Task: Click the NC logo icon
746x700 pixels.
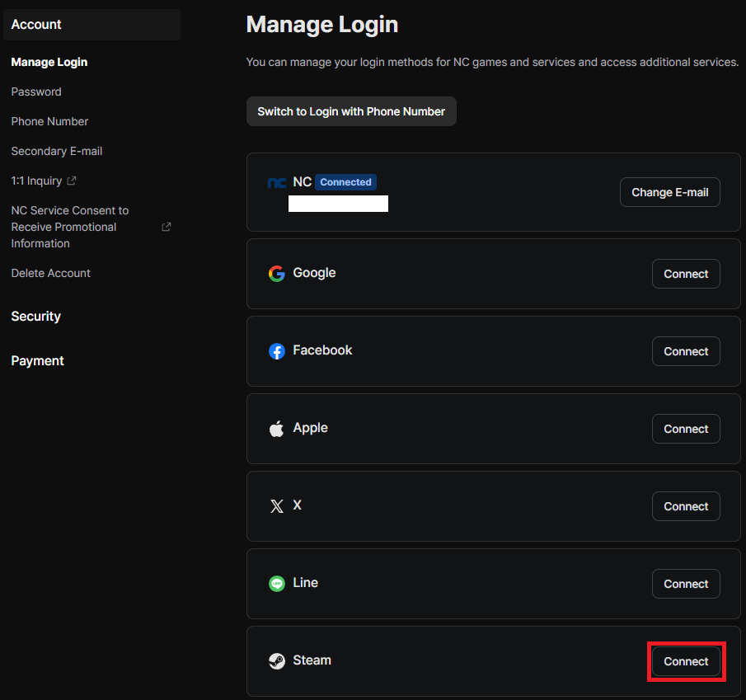Action: click(276, 183)
